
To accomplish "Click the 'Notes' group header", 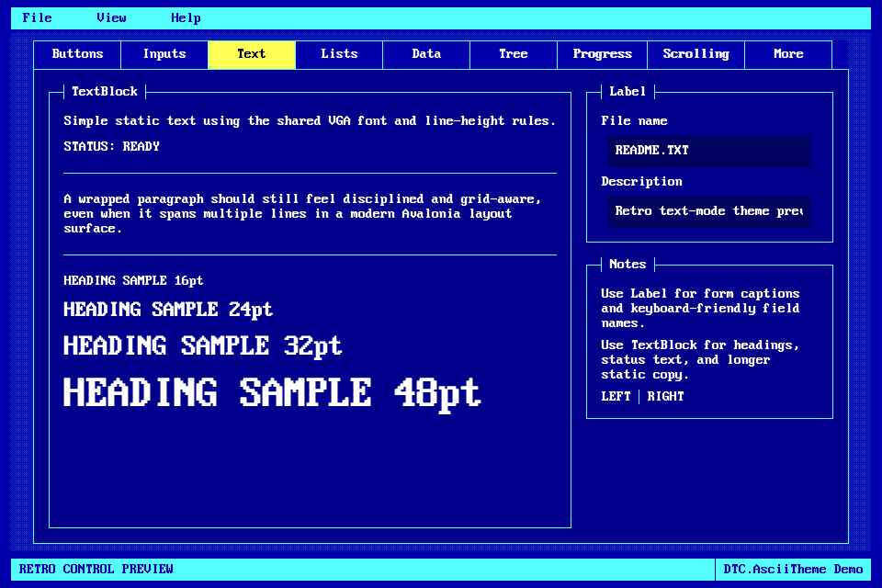I will [x=628, y=265].
